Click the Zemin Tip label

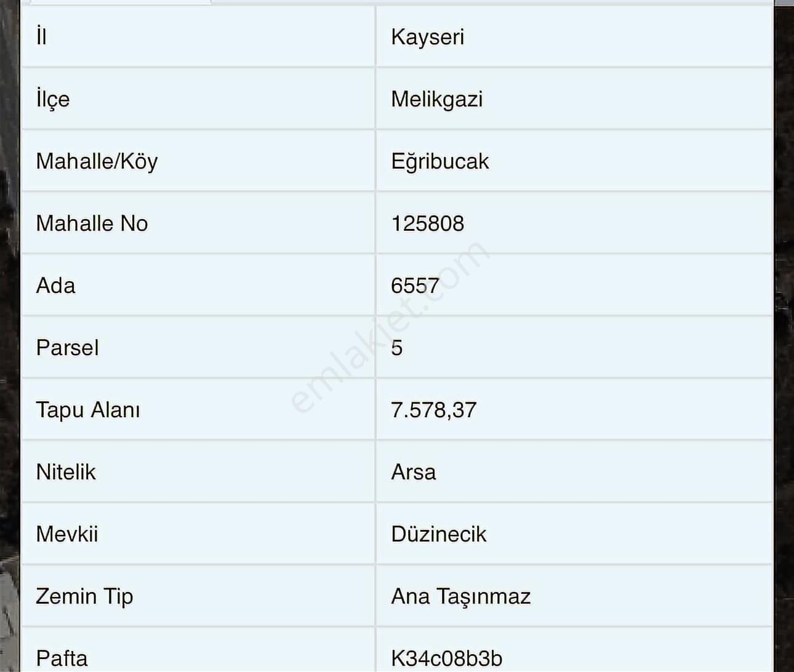[x=85, y=596]
